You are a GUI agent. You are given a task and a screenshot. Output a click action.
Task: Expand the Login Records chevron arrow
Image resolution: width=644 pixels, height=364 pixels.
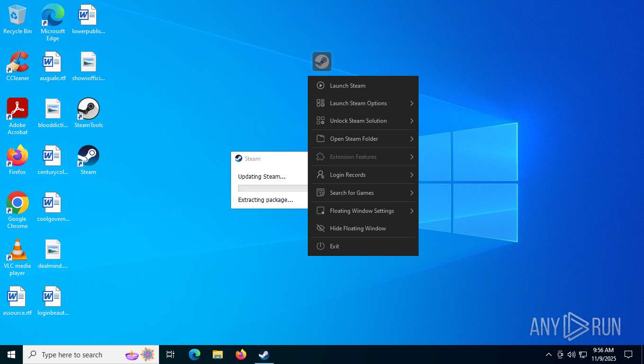click(x=411, y=174)
